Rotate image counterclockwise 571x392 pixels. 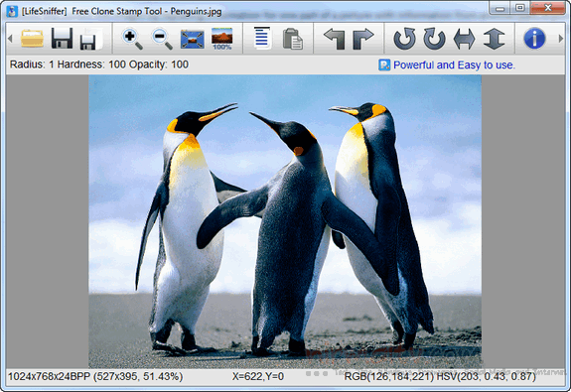coord(404,39)
